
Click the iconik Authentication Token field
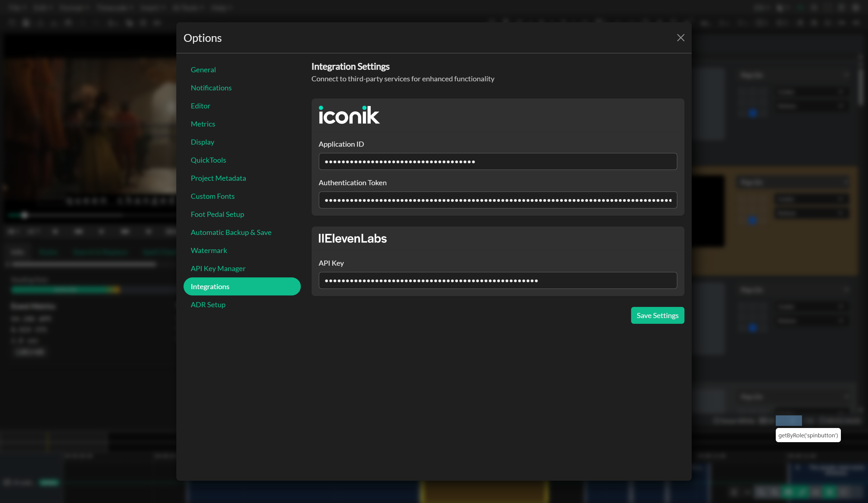497,200
